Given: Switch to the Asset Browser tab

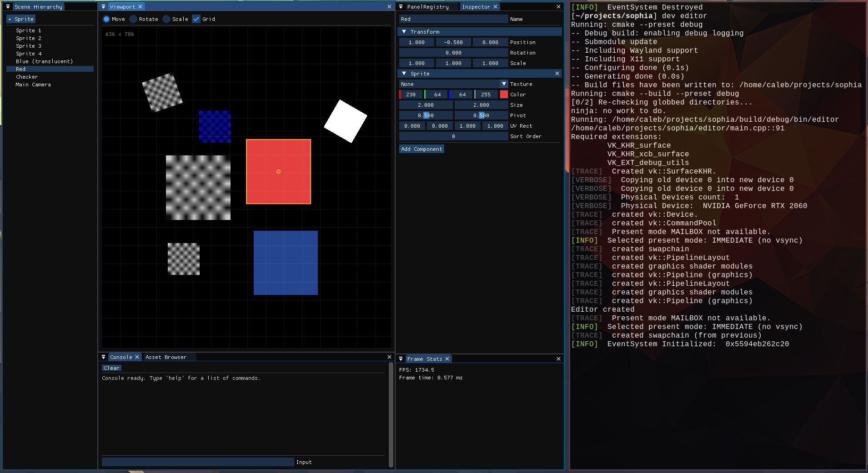Looking at the screenshot, I should (x=166, y=357).
